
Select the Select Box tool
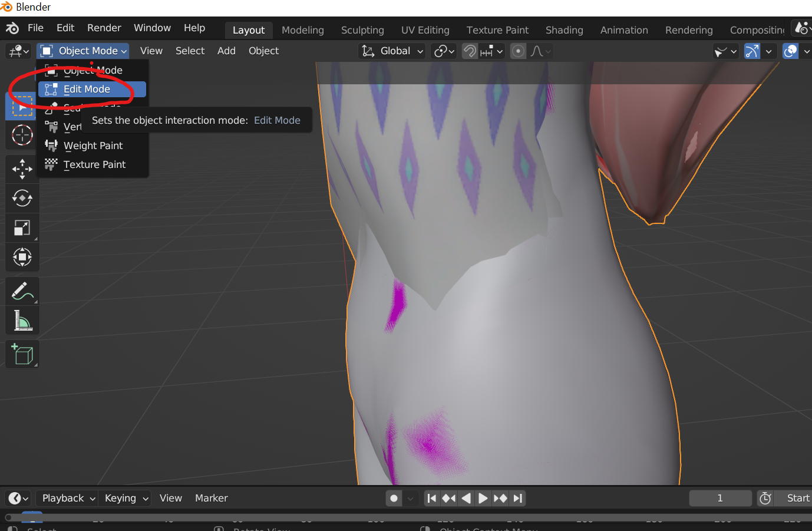click(x=22, y=106)
